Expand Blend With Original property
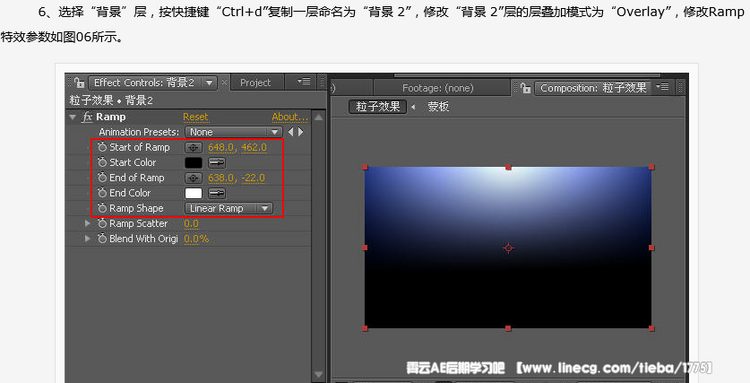Screen dimensions: 750x383 [x=88, y=239]
